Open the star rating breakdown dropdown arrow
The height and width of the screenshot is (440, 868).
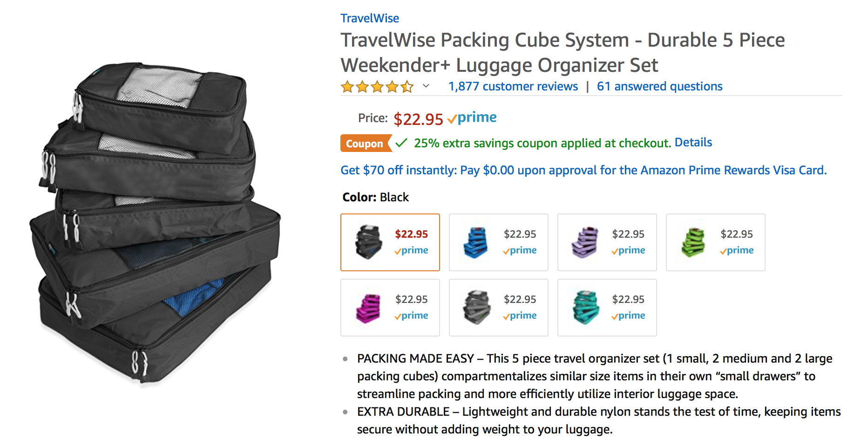(x=426, y=86)
